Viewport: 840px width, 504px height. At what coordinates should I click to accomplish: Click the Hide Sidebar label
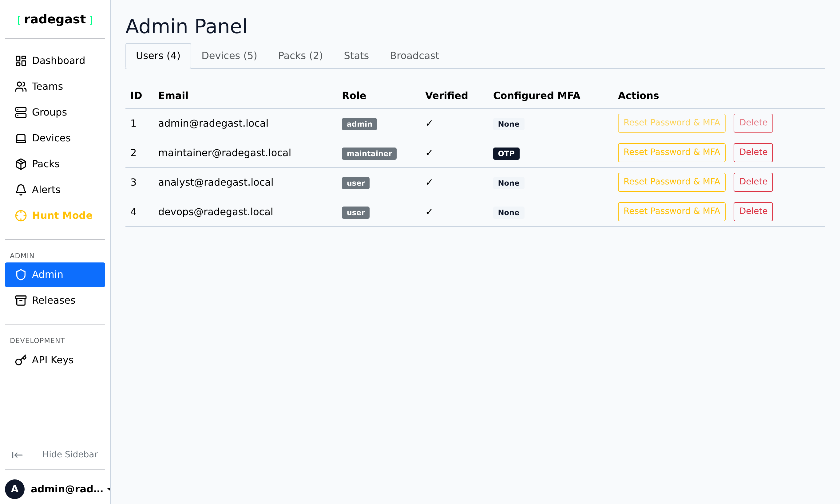click(70, 455)
